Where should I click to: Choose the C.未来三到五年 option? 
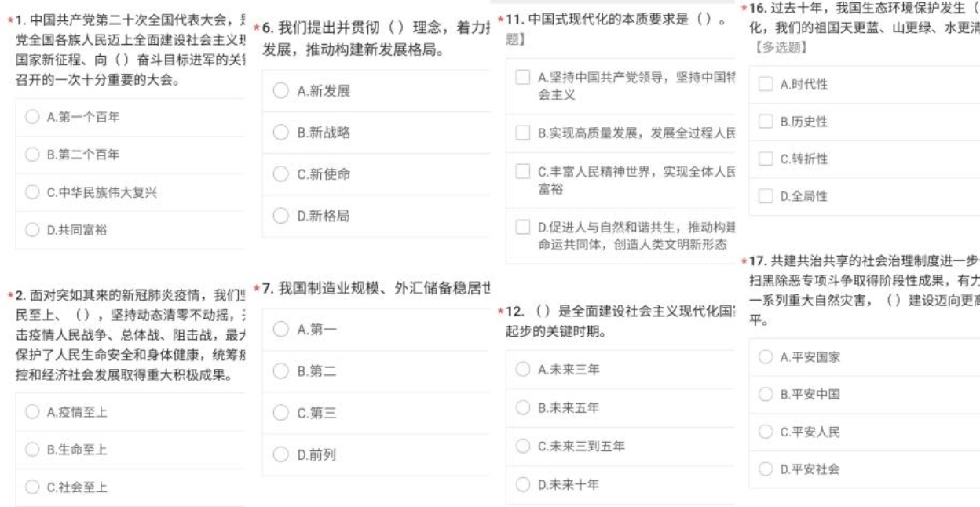[x=523, y=447]
